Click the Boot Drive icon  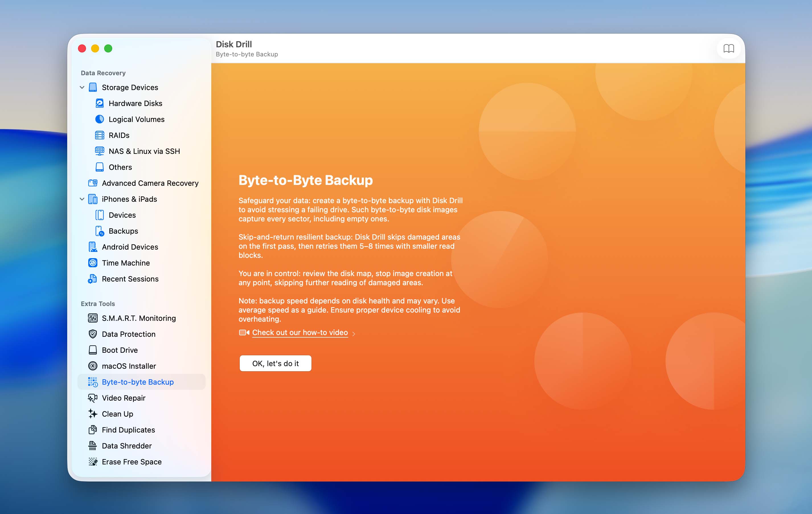click(93, 350)
